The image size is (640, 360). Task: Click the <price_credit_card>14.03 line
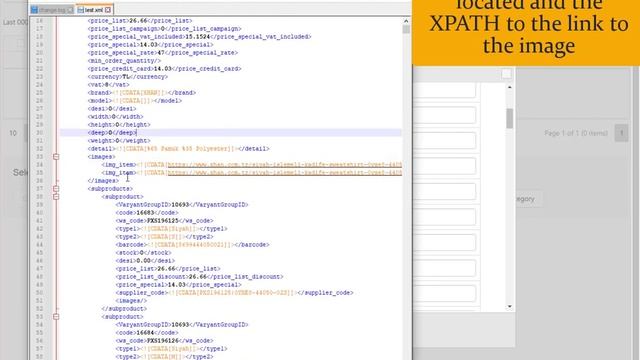[x=164, y=69]
